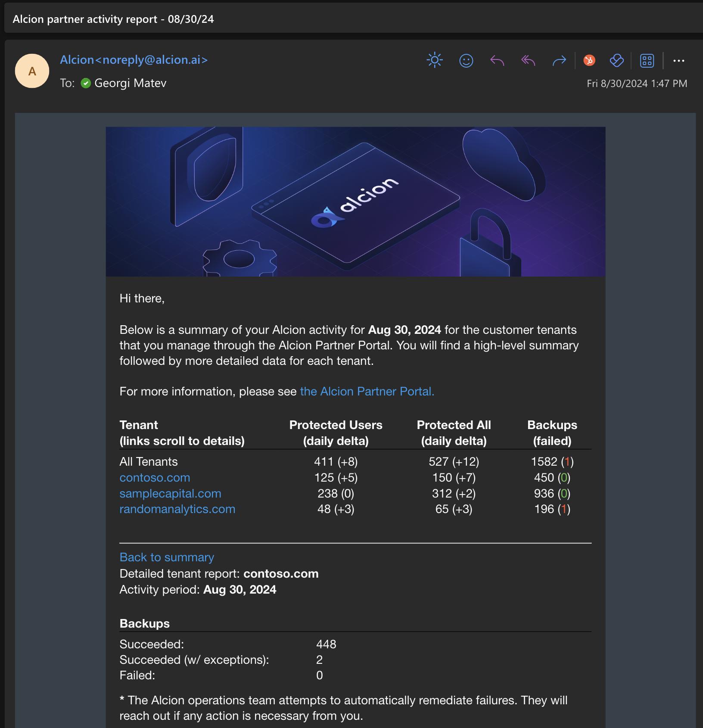Image resolution: width=703 pixels, height=728 pixels.
Task: Open more actions ellipsis menu
Action: (x=679, y=61)
